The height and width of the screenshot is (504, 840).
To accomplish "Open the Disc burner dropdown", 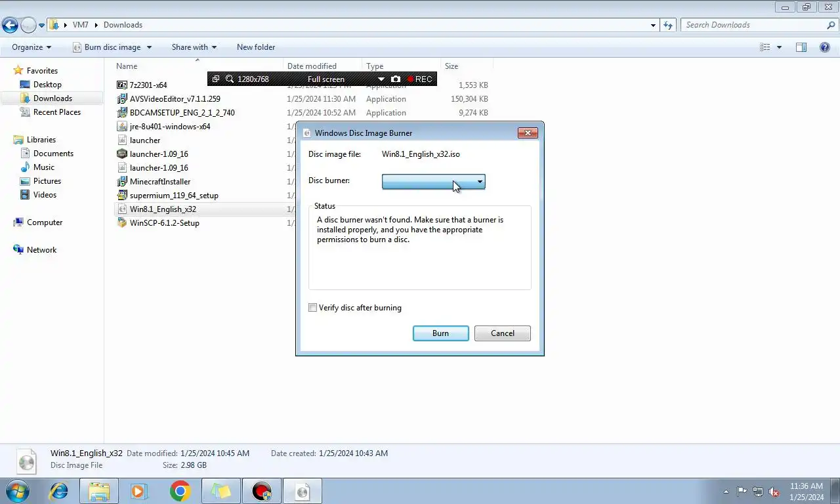I will (433, 182).
